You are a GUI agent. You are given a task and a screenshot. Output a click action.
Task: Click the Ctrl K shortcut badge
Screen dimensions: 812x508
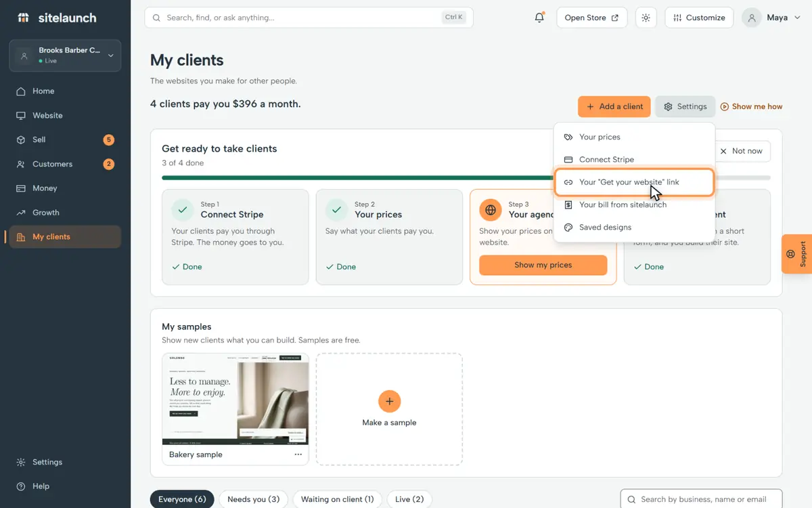pyautogui.click(x=455, y=18)
